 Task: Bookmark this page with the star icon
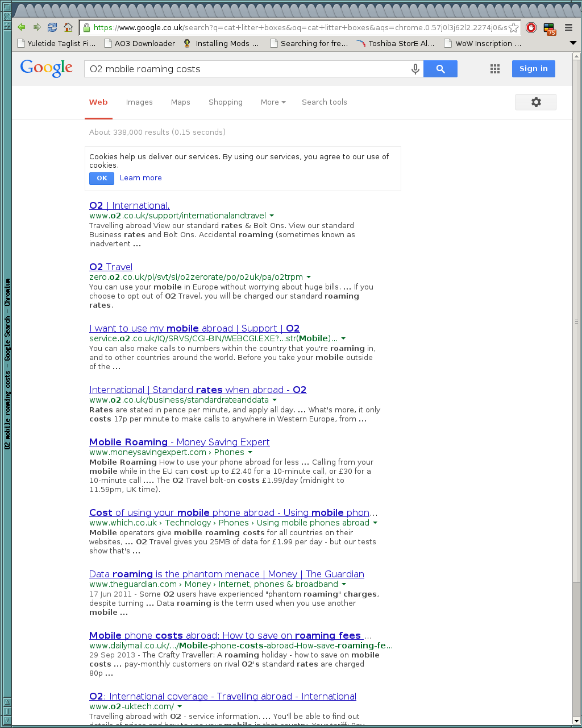coord(513,27)
